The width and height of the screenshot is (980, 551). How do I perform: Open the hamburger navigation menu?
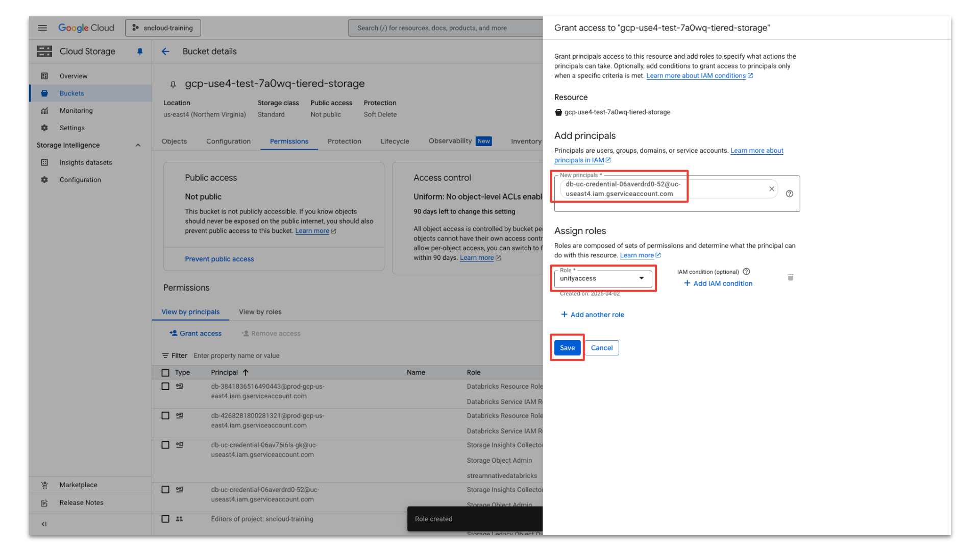[42, 28]
